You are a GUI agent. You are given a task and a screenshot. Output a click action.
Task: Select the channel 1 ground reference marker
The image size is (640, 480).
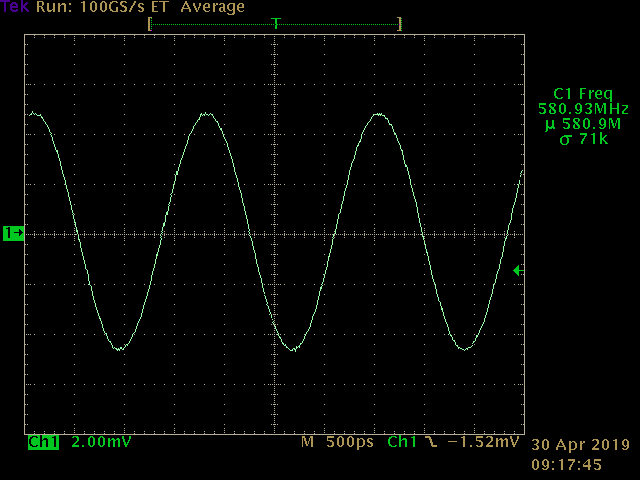point(14,233)
